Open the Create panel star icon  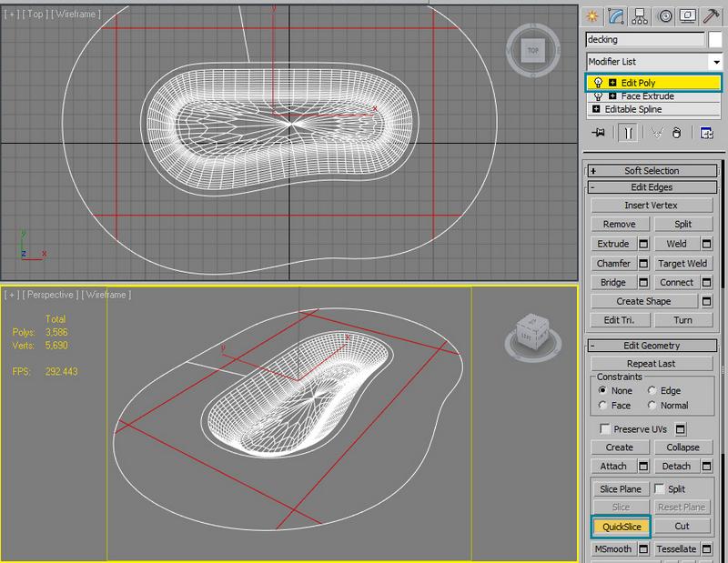pos(593,15)
